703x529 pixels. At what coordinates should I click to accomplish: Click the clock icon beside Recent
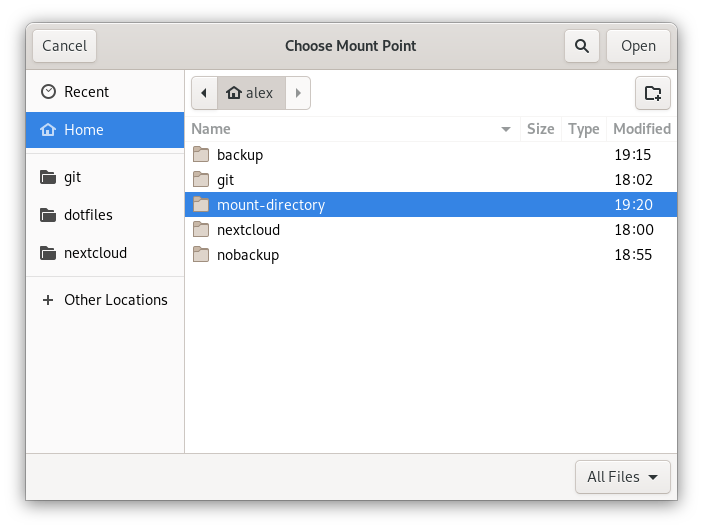48,92
